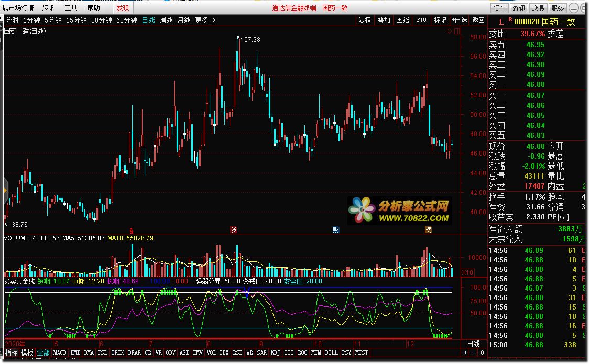Viewport: 590px width, 364px height.
Task: Apply the DMI indicator
Action: pyautogui.click(x=75, y=352)
